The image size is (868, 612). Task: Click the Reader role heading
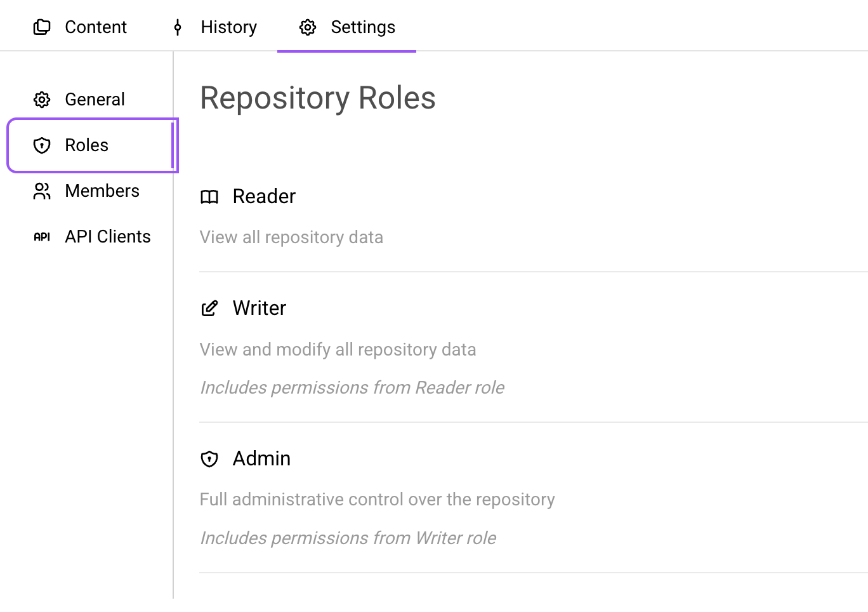264,197
